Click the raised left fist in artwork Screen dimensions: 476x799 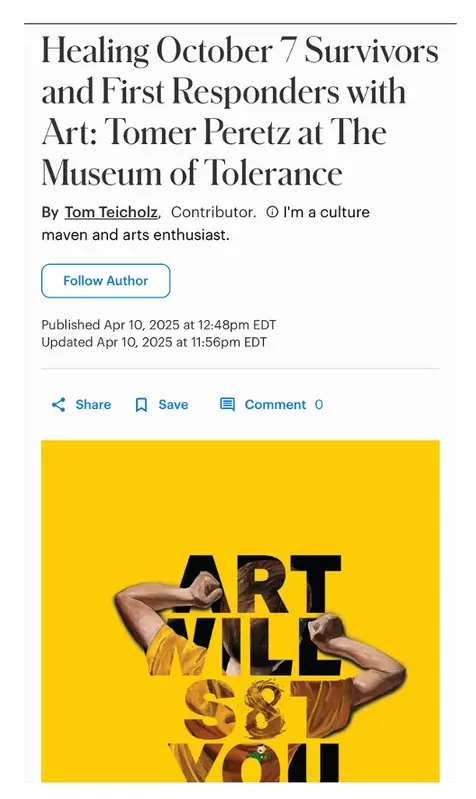click(x=206, y=589)
